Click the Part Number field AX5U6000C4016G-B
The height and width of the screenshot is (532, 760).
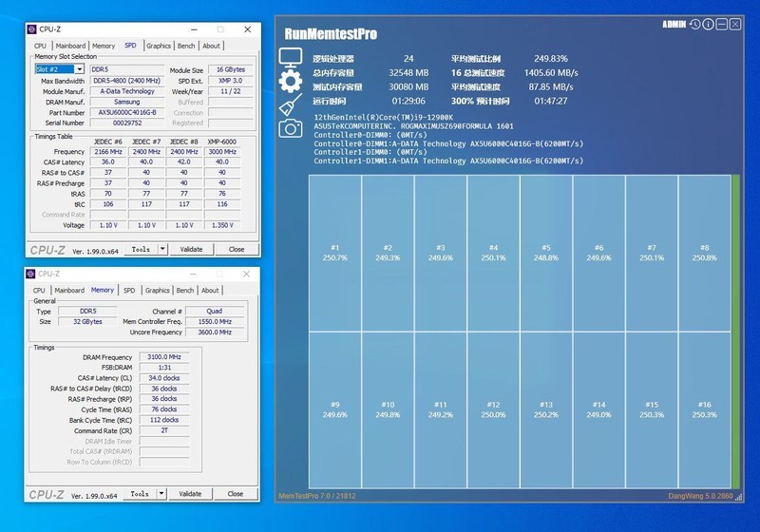[x=127, y=112]
